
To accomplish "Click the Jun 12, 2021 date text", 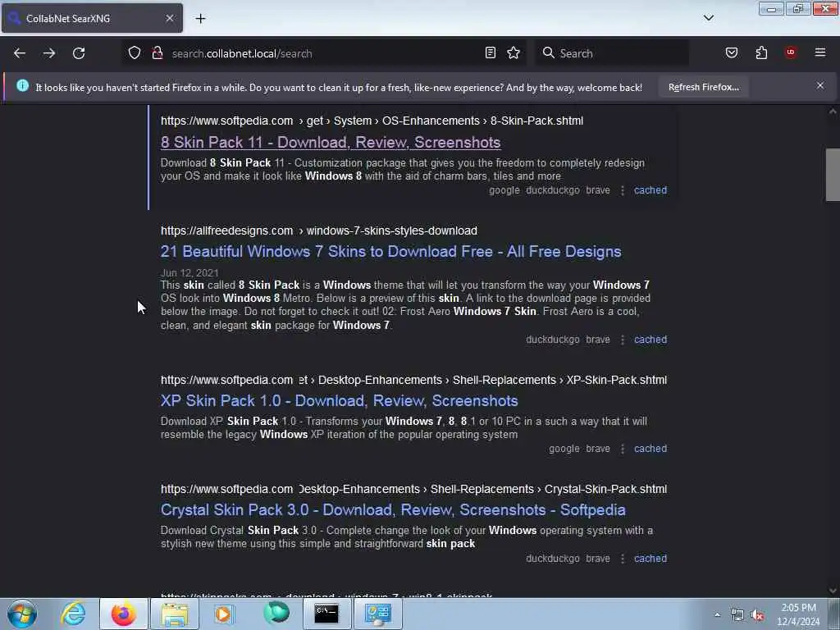I will (189, 273).
